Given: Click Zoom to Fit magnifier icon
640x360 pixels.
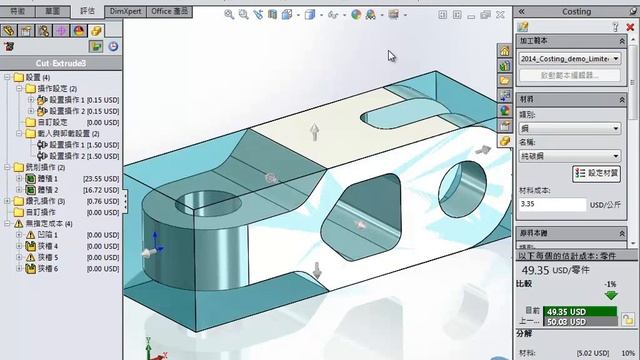Looking at the screenshot, I should point(229,15).
